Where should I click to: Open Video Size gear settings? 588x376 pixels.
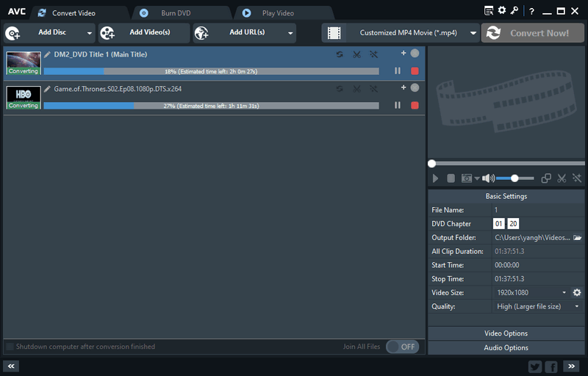[577, 292]
